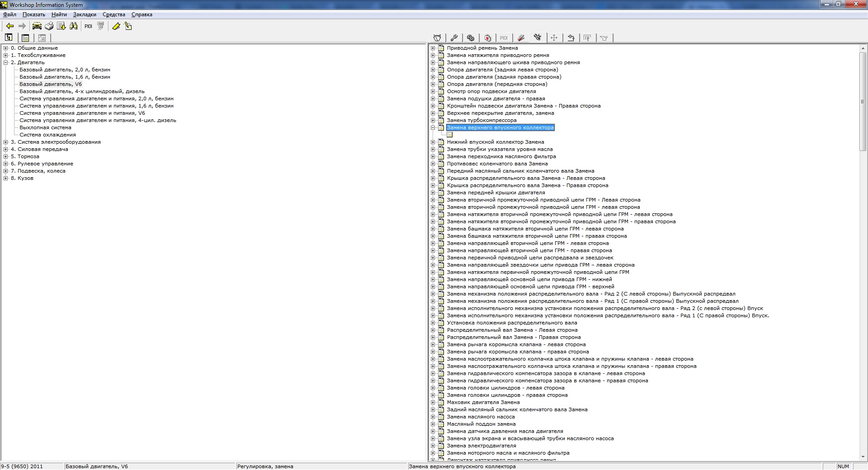Viewport: 868px width, 470px height.
Task: Expand the 8. Кузов node
Action: 6,178
